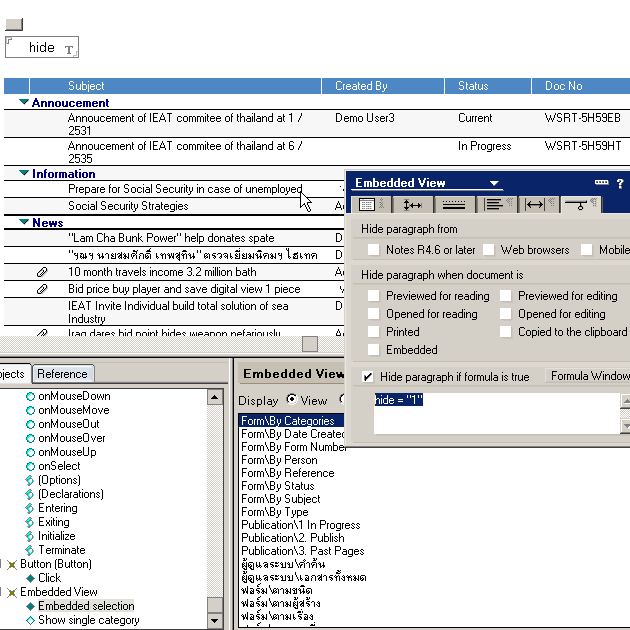Select the Embedded selection item
This screenshot has height=630, width=630.
(x=86, y=606)
